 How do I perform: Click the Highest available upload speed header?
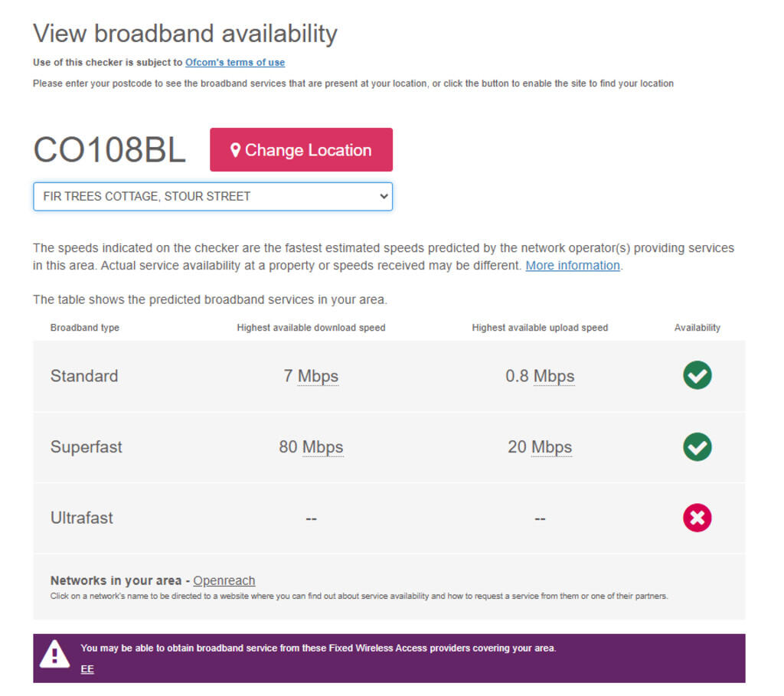point(540,328)
